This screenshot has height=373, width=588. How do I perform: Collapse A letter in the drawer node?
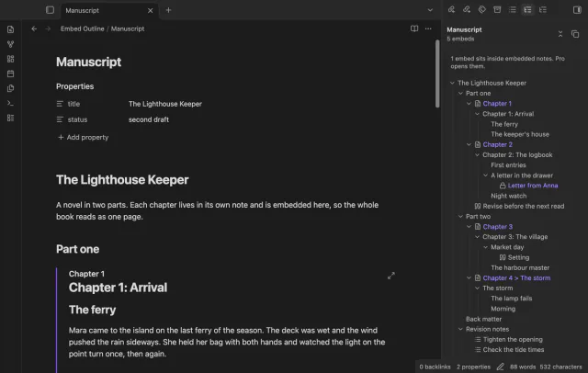(x=485, y=175)
